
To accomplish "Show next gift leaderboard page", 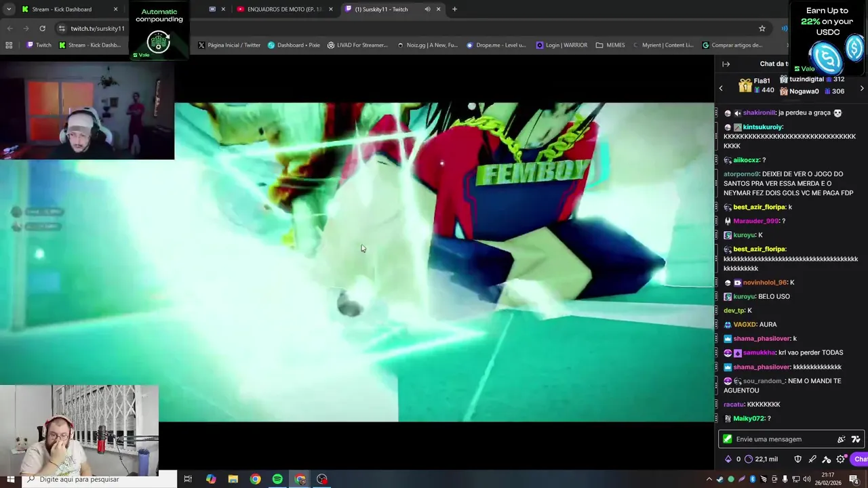I will coord(862,88).
